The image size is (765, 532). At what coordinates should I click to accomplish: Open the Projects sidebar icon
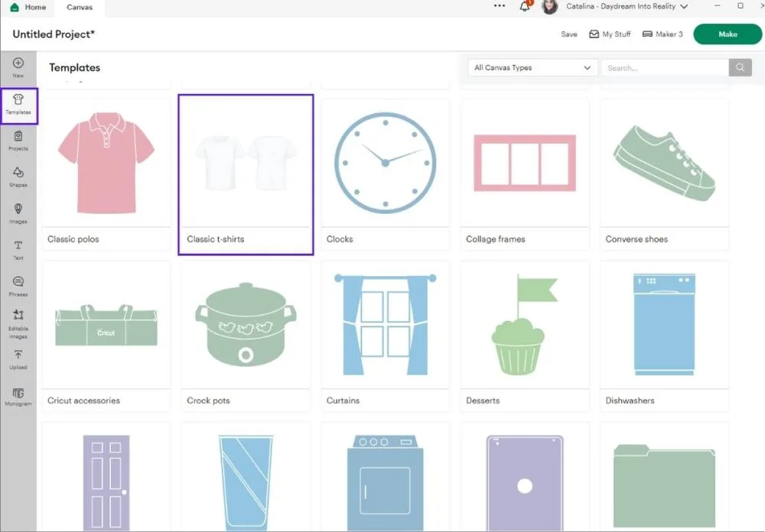coord(18,141)
